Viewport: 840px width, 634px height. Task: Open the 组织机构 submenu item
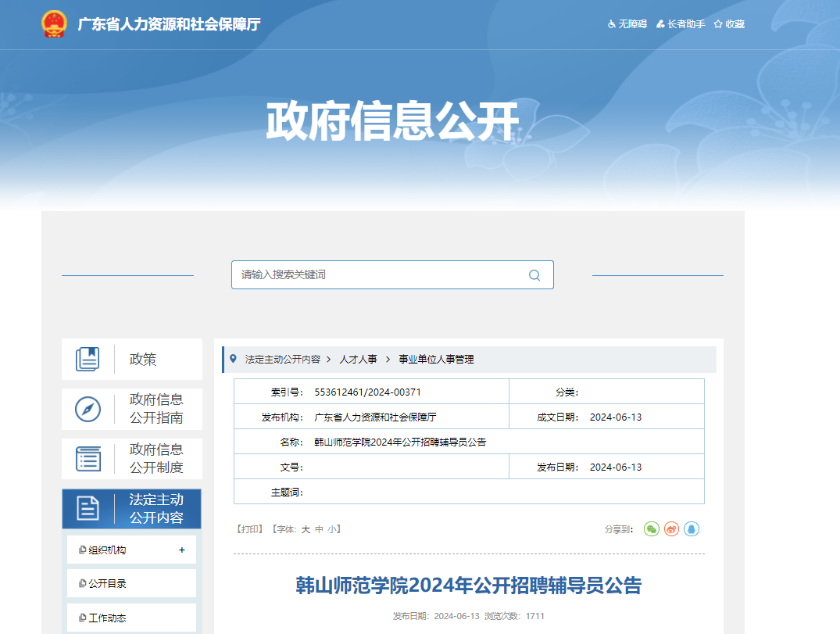click(132, 550)
